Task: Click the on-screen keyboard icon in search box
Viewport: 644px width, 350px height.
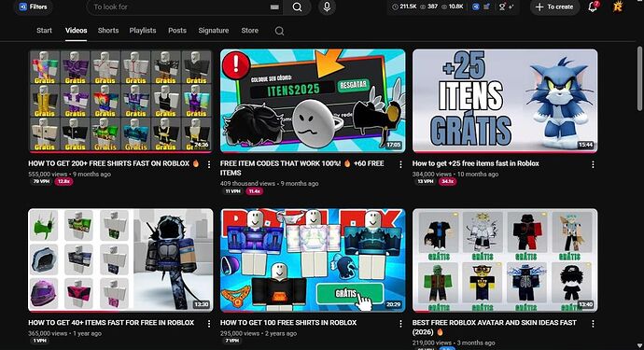Action: [274, 7]
